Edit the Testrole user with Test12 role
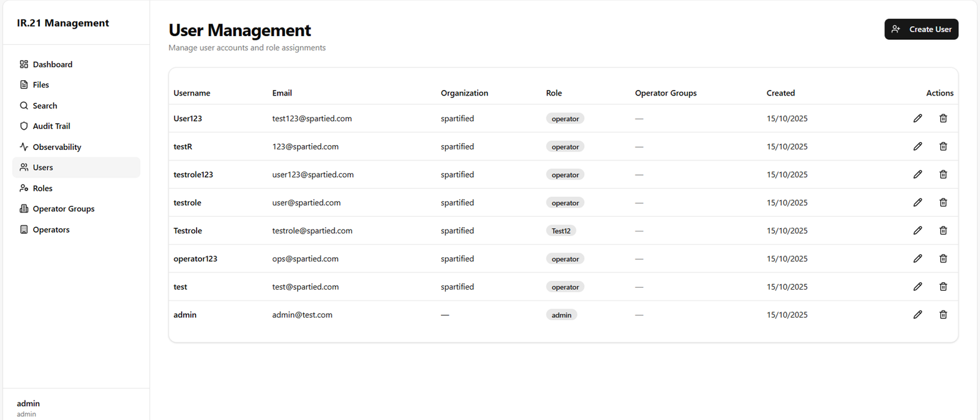The height and width of the screenshot is (420, 980). [x=918, y=231]
